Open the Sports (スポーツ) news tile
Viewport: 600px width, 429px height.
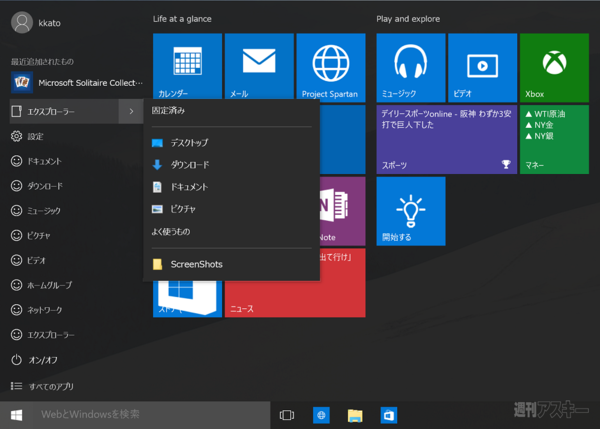point(447,140)
